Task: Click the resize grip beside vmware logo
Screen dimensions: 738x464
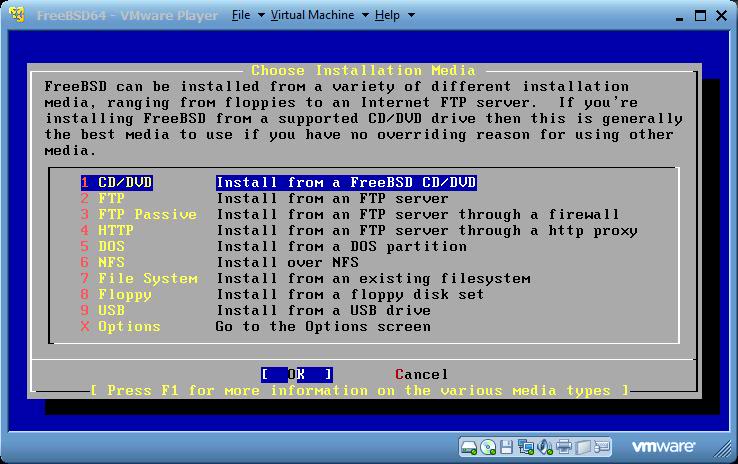Action: tap(722, 448)
